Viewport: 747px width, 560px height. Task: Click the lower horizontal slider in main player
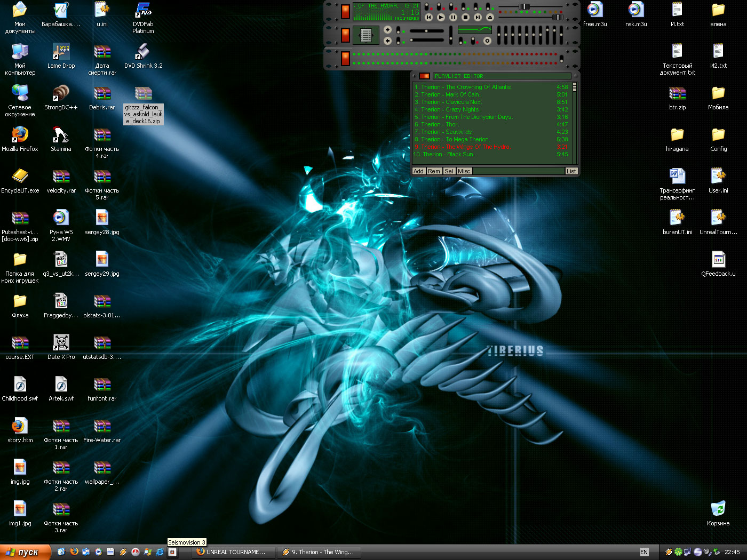(x=530, y=17)
